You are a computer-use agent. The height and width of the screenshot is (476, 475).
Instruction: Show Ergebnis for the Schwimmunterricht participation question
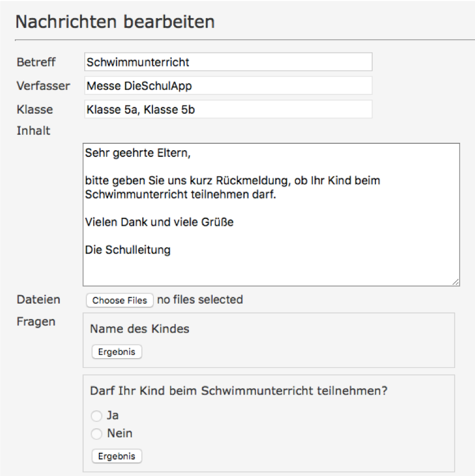[117, 456]
